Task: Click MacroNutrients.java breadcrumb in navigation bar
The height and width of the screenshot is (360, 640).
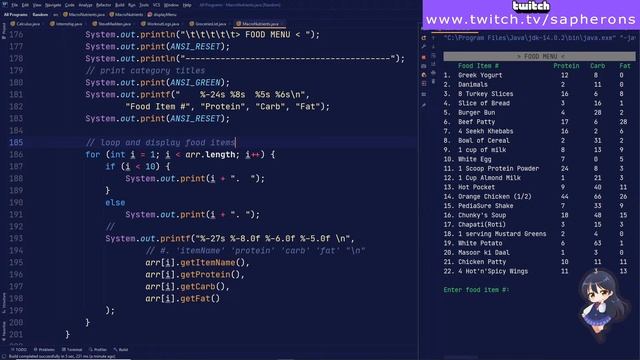Action: point(84,15)
